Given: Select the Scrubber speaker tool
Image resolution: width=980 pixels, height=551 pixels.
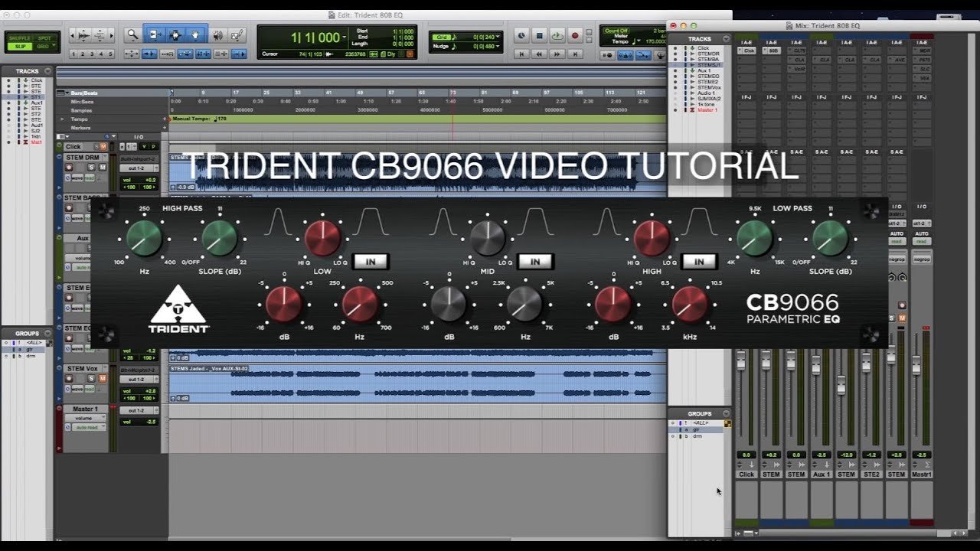Looking at the screenshot, I should pyautogui.click(x=217, y=35).
